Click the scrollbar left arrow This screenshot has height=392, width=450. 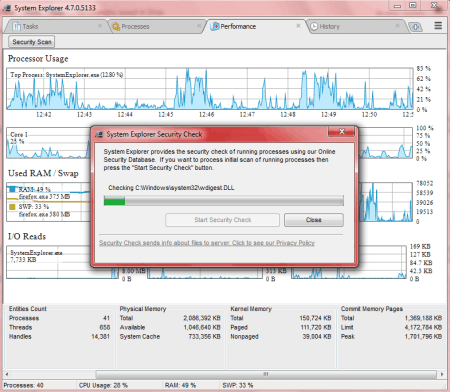pyautogui.click(x=7, y=374)
